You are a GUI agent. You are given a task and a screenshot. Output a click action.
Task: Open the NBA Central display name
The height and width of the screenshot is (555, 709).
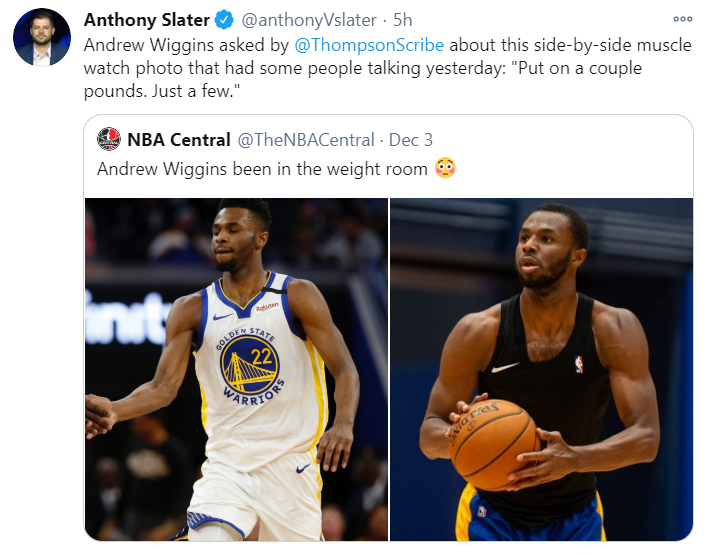pos(179,139)
